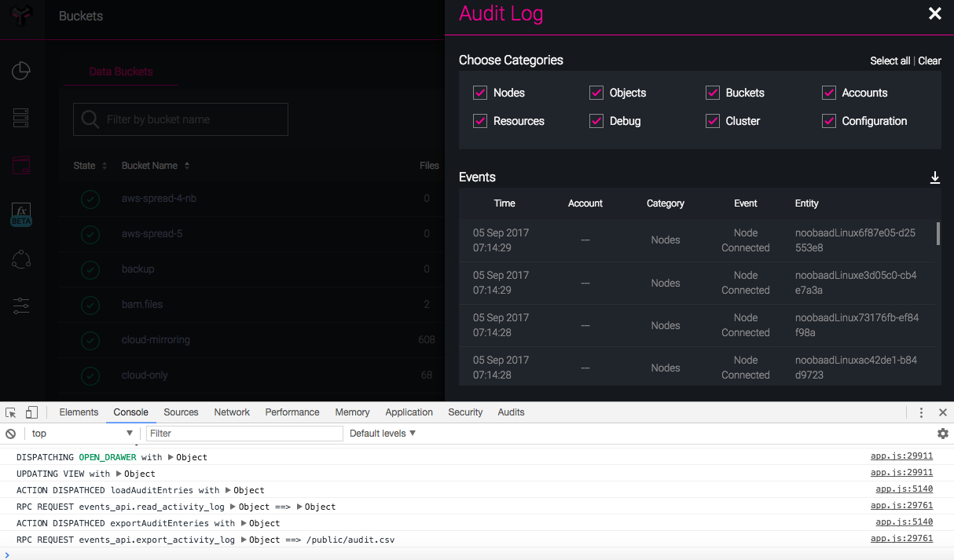The height and width of the screenshot is (560, 954).
Task: Switch to the Sources DevTools tab
Action: [181, 412]
